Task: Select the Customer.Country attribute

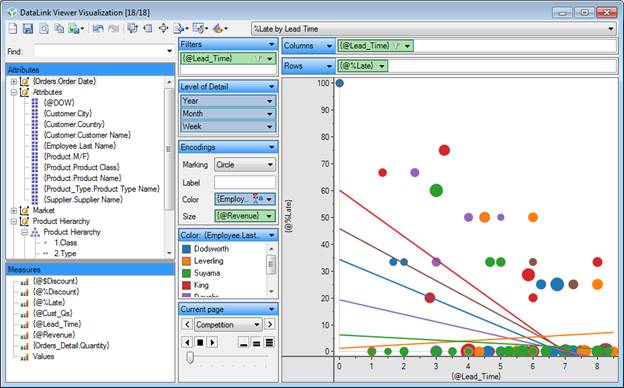Action: (74, 124)
